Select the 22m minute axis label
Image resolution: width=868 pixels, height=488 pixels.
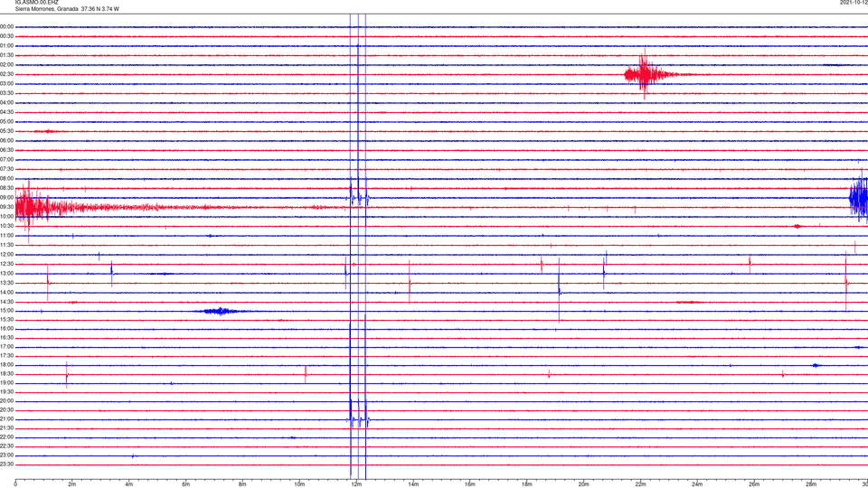point(640,484)
